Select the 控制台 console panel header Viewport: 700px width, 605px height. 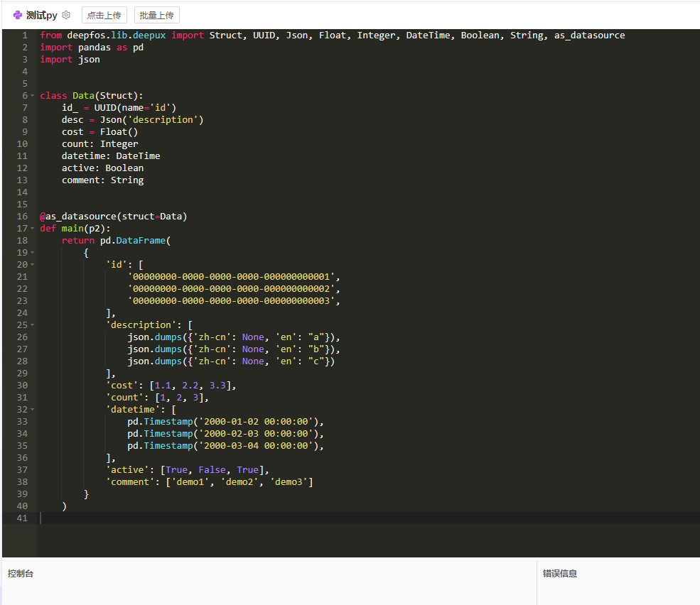21,573
